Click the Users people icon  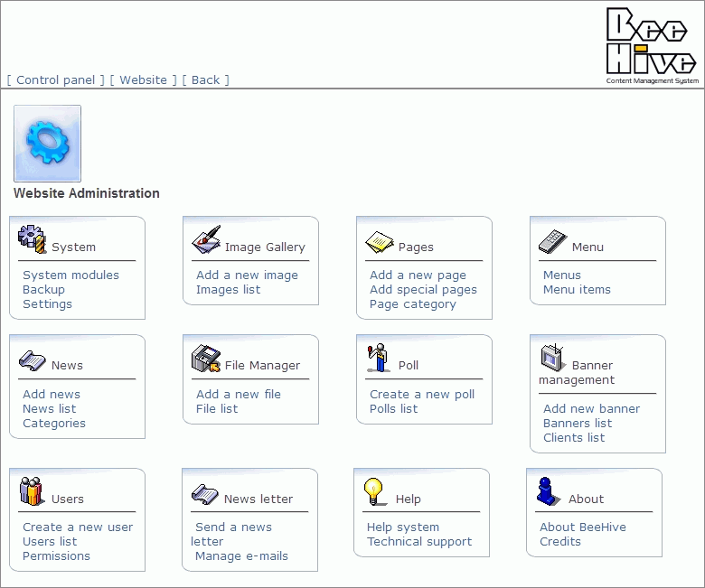click(x=33, y=491)
